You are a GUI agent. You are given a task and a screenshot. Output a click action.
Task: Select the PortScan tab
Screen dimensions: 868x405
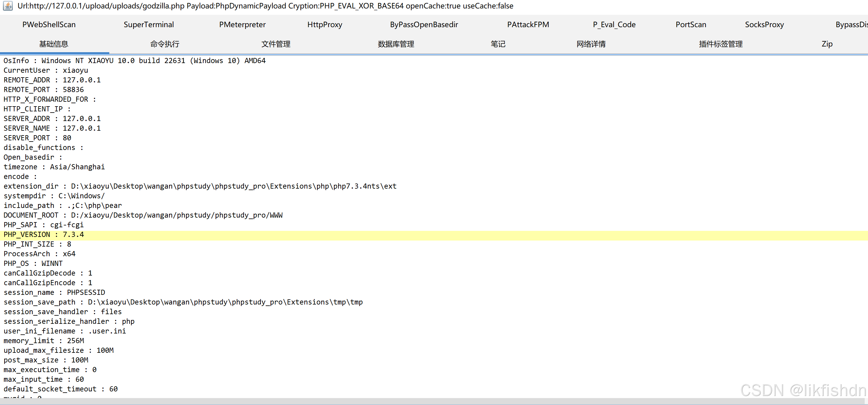tap(690, 25)
